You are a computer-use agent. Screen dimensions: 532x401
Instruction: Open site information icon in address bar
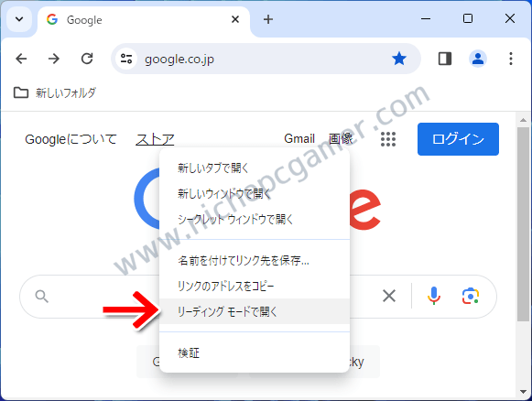[126, 59]
